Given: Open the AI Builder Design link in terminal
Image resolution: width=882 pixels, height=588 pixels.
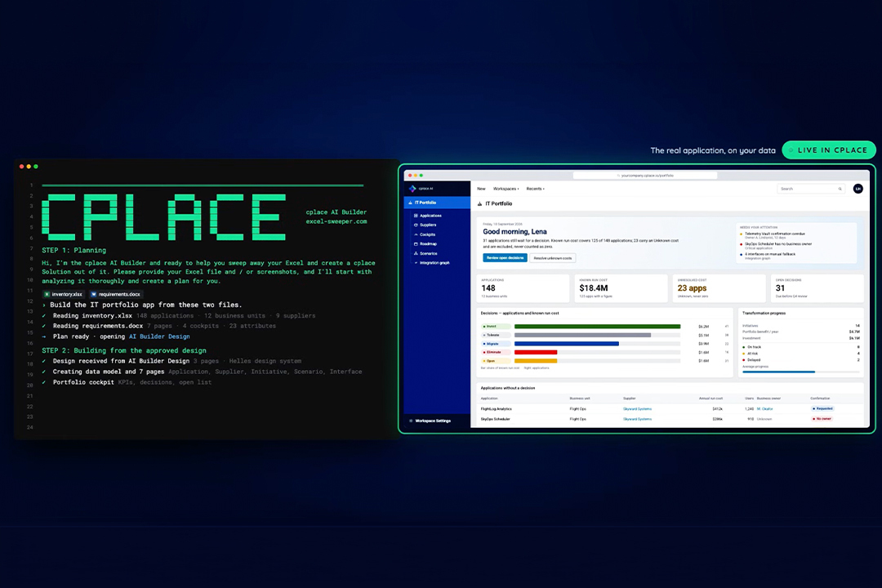Looking at the screenshot, I should [159, 336].
